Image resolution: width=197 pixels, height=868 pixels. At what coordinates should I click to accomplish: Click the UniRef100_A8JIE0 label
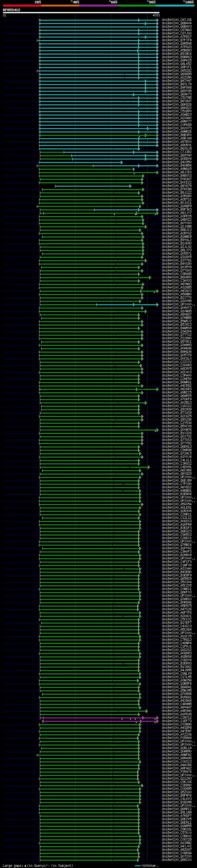(177, 172)
